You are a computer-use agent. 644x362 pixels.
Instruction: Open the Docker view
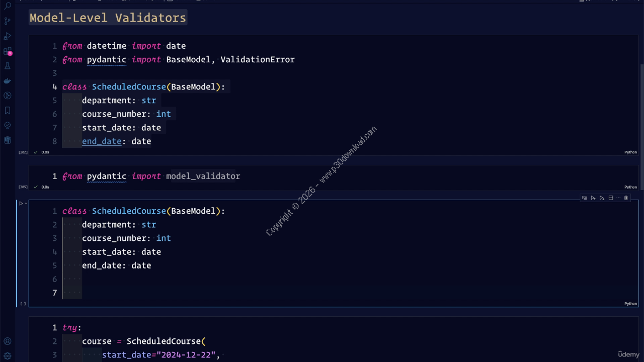(x=8, y=81)
